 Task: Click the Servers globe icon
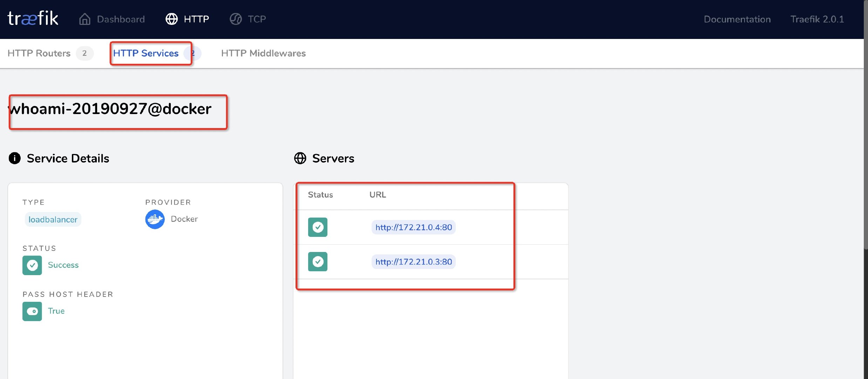300,158
